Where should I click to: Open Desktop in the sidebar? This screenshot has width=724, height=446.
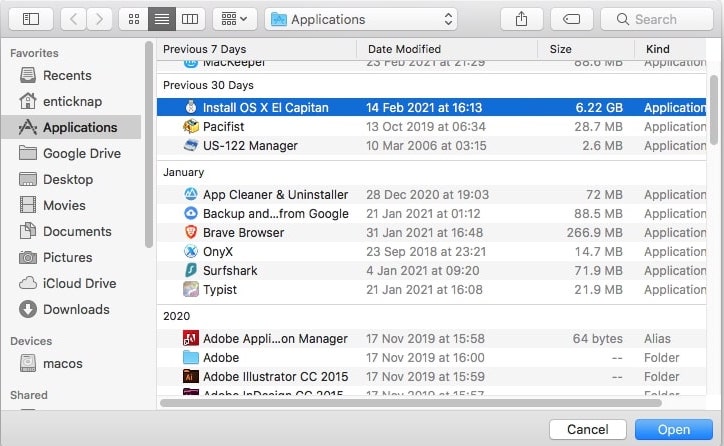coord(71,179)
